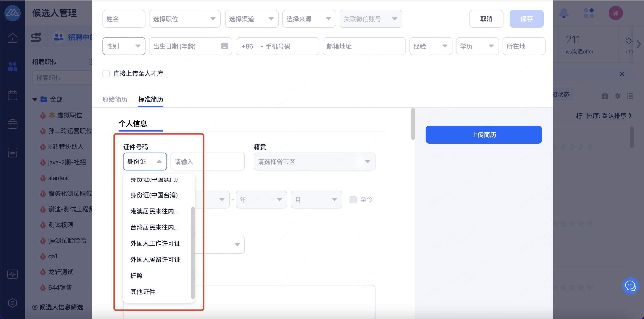Toggle the 至今 checkbox
This screenshot has width=644, height=319.
point(353,200)
